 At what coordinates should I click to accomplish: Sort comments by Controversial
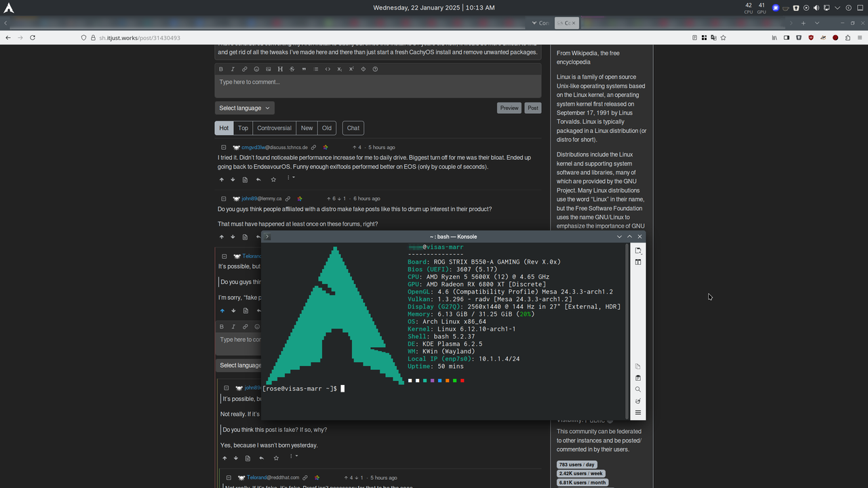point(274,127)
